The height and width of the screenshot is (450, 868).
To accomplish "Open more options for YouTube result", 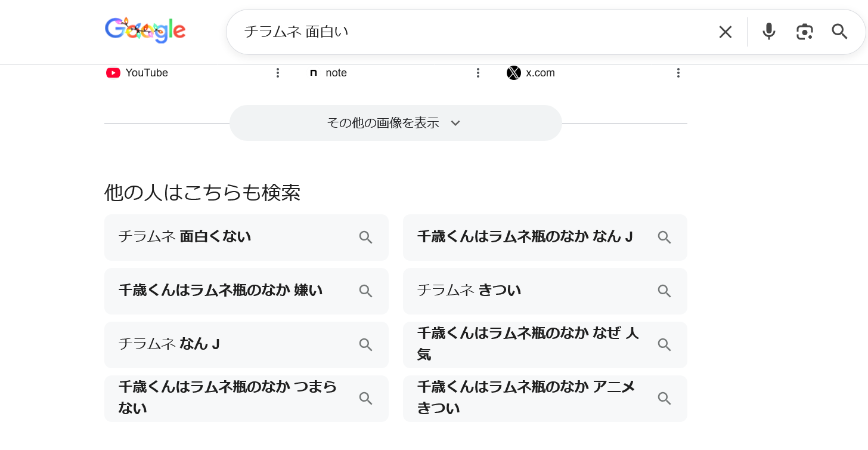I will 277,73.
